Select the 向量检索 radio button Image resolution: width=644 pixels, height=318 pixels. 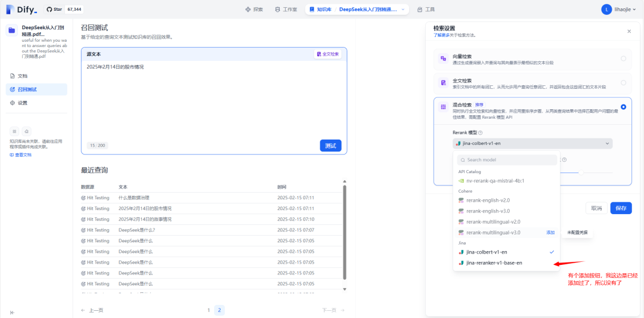(624, 58)
